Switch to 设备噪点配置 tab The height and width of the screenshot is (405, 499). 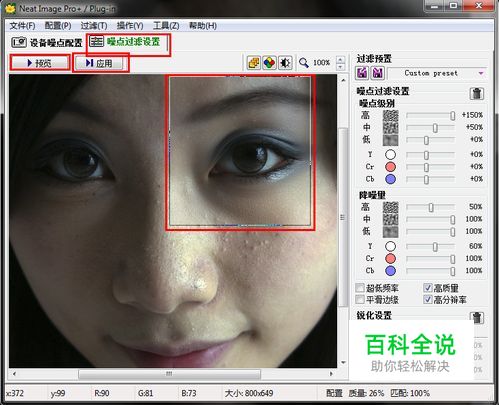(x=47, y=43)
